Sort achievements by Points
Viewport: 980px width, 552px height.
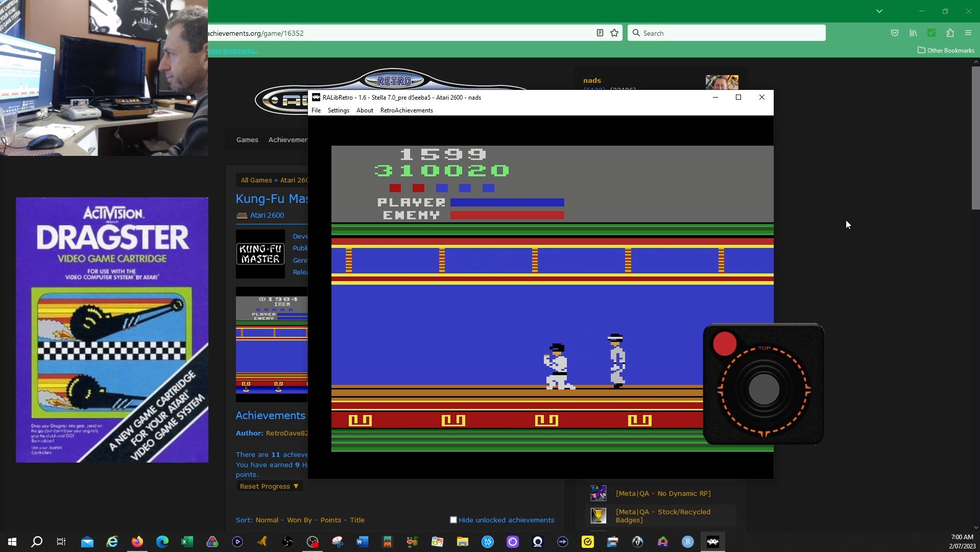tap(330, 520)
